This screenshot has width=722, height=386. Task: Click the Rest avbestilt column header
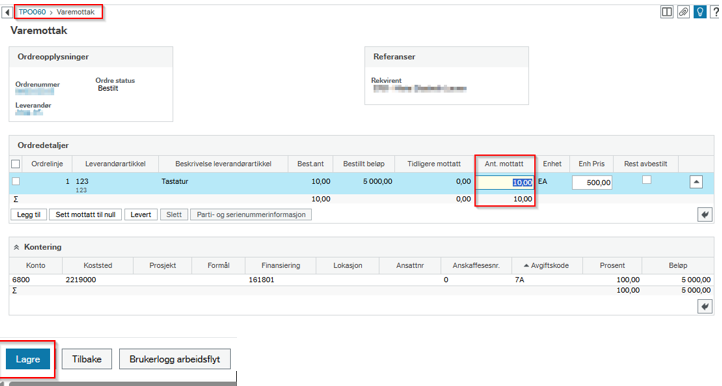point(646,164)
